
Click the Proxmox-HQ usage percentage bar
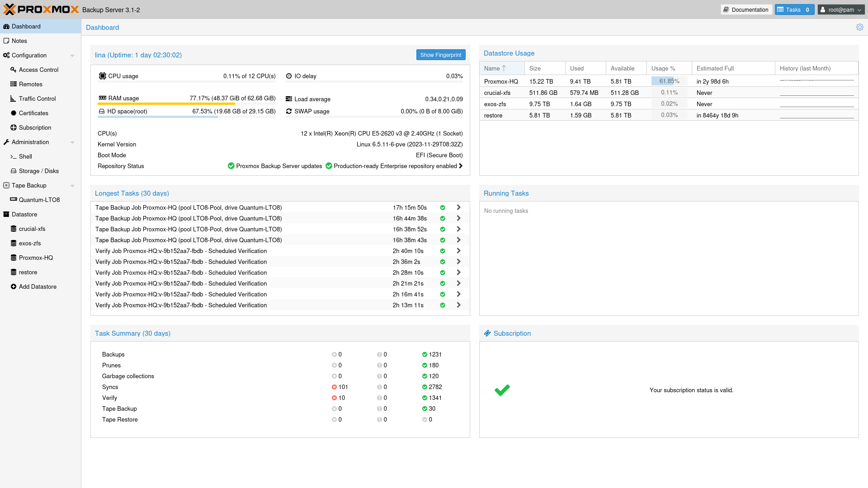pyautogui.click(x=668, y=81)
